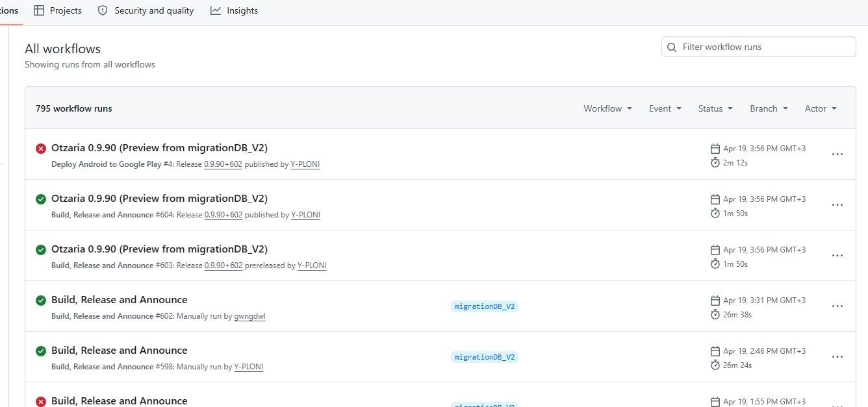Viewport: 868px width, 407px height.
Task: Click the Security shield icon
Action: [x=103, y=10]
